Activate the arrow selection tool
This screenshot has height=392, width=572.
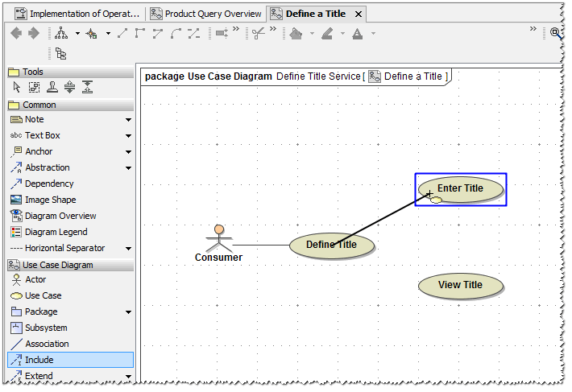(17, 88)
